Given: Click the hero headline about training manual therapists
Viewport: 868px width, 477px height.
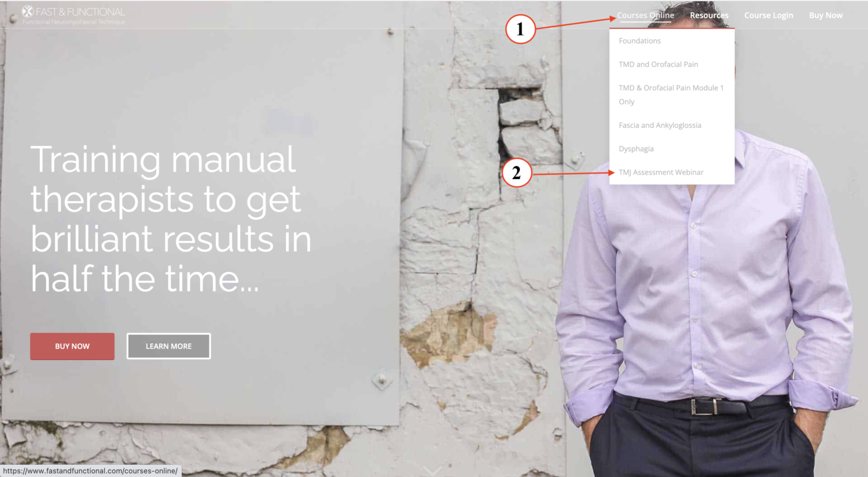Looking at the screenshot, I should click(171, 219).
